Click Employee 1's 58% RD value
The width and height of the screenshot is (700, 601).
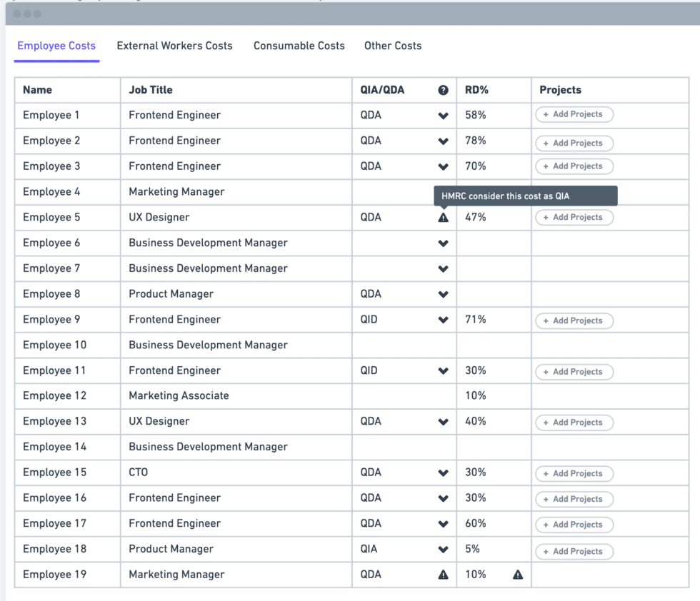tap(476, 115)
